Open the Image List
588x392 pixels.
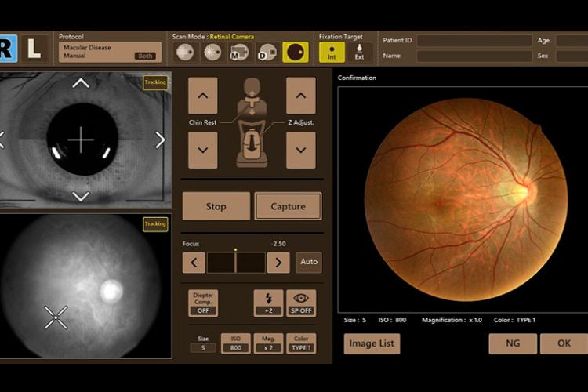pos(372,343)
